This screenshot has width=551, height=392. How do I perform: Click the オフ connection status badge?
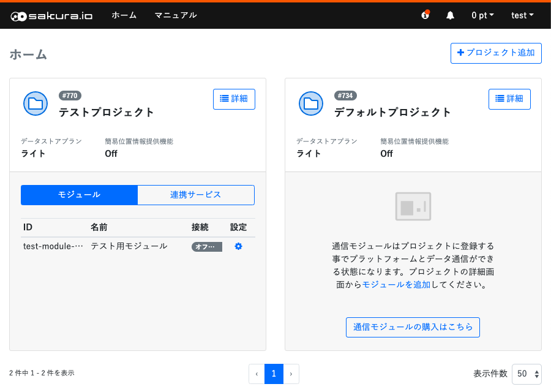pos(207,247)
